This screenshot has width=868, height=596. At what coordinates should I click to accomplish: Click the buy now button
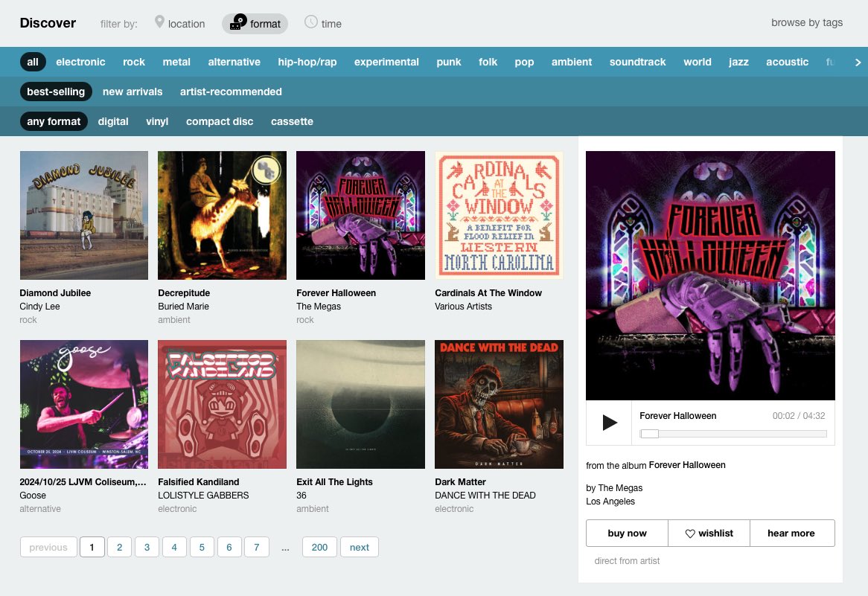[x=626, y=533]
